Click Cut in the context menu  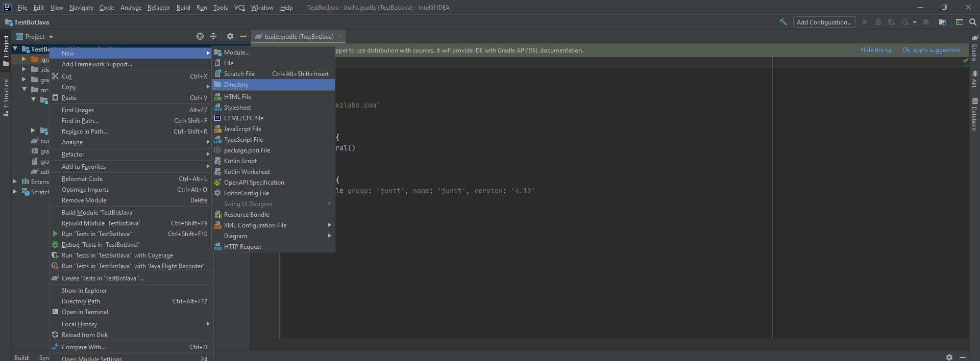(131, 76)
